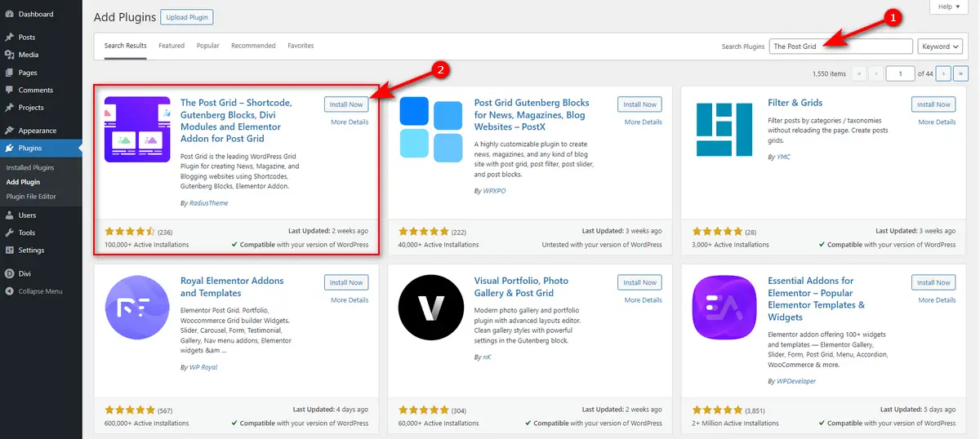Viewport: 980px width, 439px height.
Task: Click the Users icon in sidebar
Action: [x=9, y=215]
